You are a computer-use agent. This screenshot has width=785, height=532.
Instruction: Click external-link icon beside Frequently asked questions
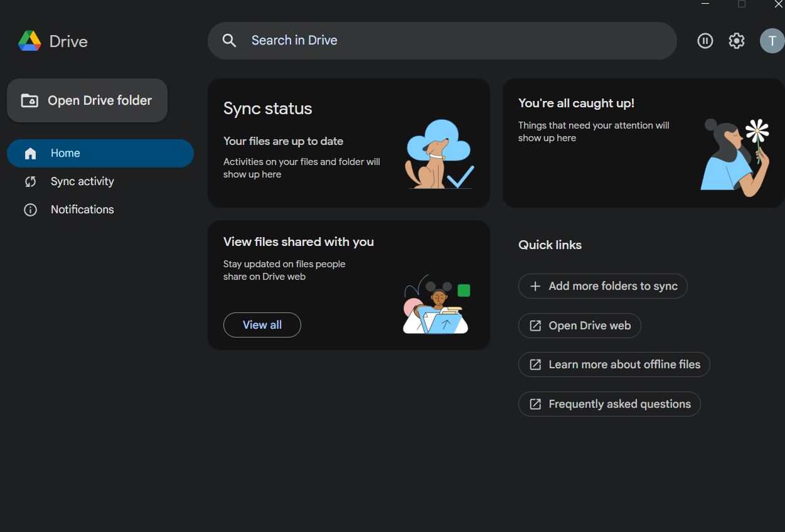click(x=535, y=404)
